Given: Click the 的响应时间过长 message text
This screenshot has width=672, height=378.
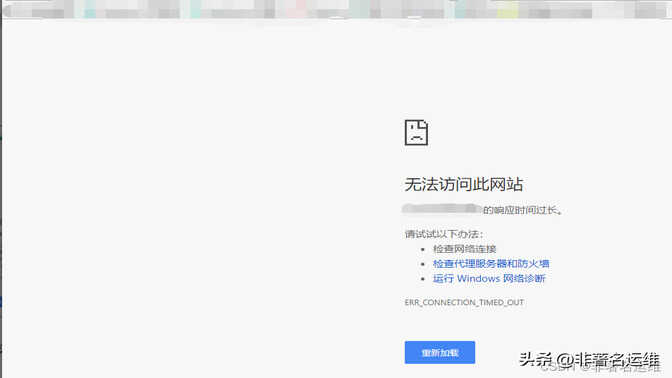Looking at the screenshot, I should point(523,210).
